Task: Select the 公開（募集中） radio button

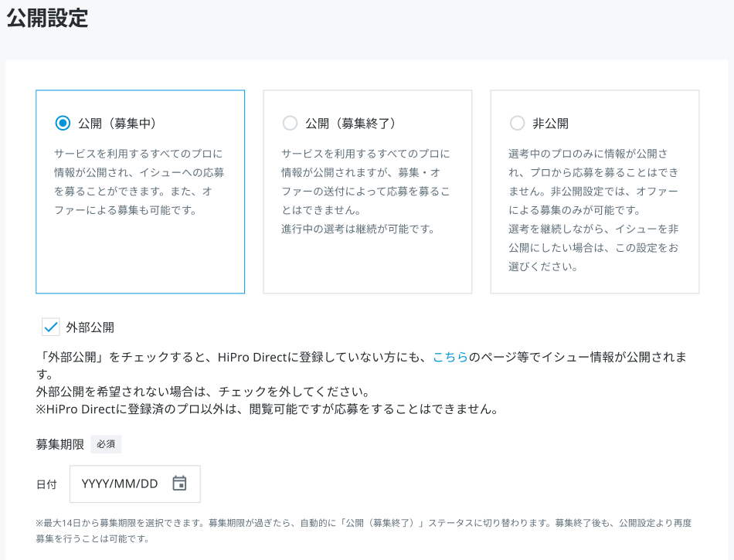Action: click(x=63, y=123)
